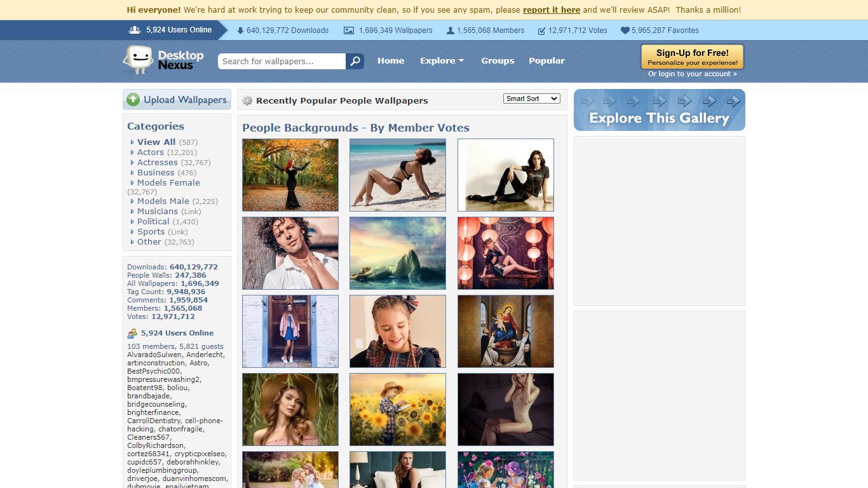The image size is (868, 488).
Task: Click the bmpressurewashing2 member name
Action: [163, 379]
